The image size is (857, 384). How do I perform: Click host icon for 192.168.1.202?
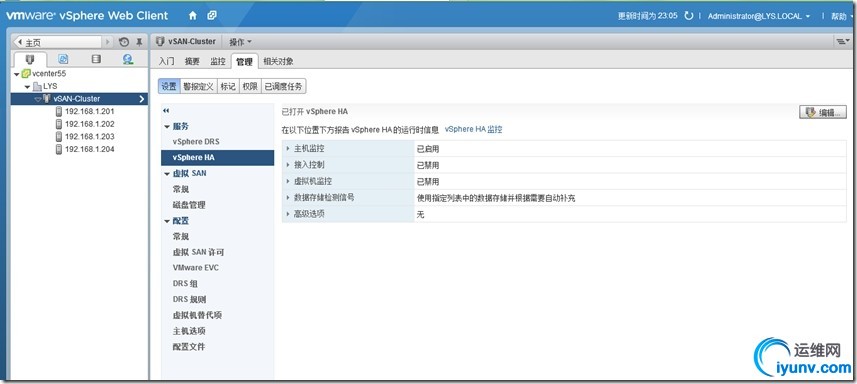pos(59,124)
